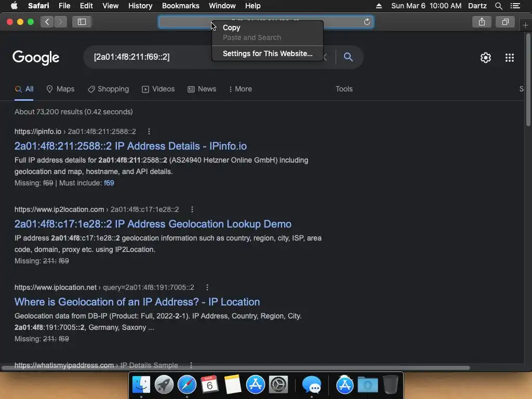Open Launchpad from the Dock
The height and width of the screenshot is (399, 532).
click(x=164, y=385)
